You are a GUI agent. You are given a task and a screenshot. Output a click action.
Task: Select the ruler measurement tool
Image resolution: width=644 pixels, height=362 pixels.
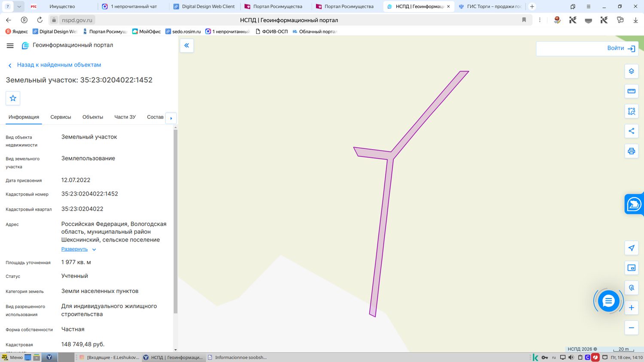point(631,91)
